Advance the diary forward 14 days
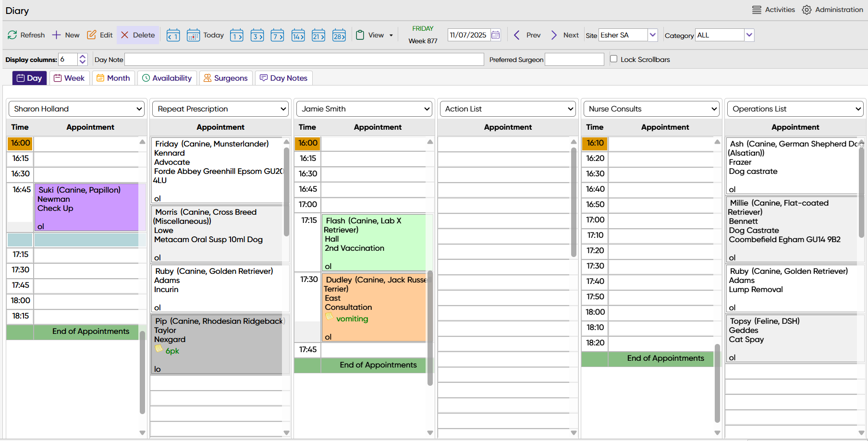The image size is (868, 441). (298, 35)
